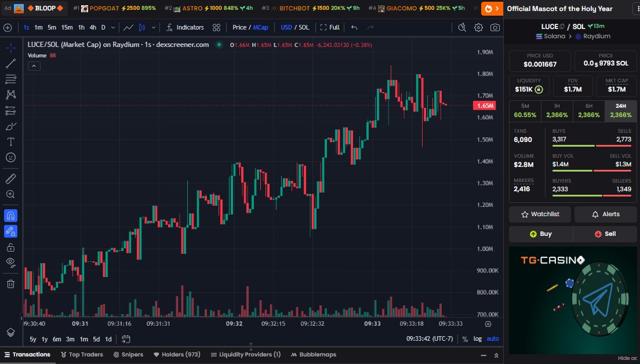Set date range to 5y
This screenshot has width=640, height=364.
(33, 339)
